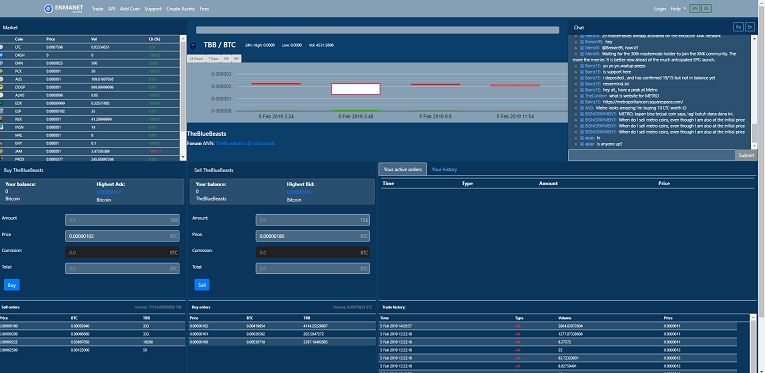Image resolution: width=765 pixels, height=373 pixels.
Task: Click the Highest Ask value 0.00000102
Action: (109, 192)
